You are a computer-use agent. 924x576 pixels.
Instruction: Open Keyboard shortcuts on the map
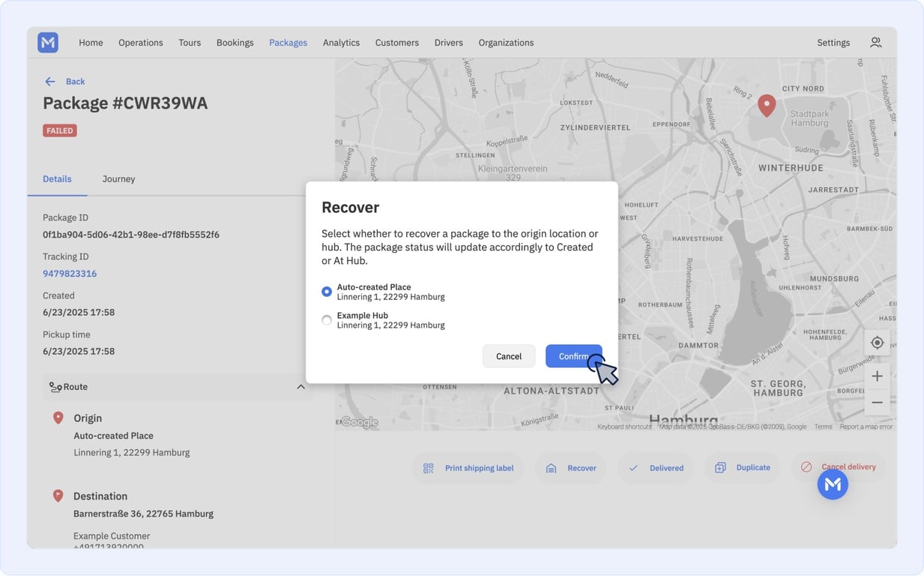[624, 427]
